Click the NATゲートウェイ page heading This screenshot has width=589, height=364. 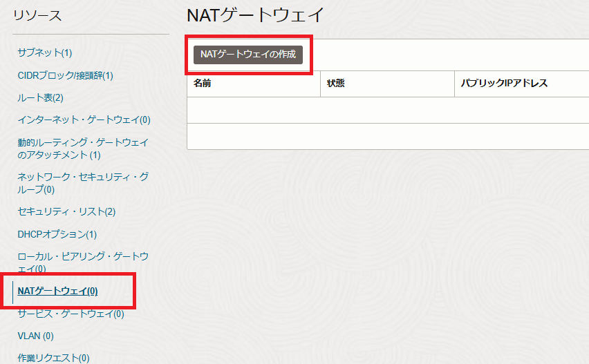(255, 16)
